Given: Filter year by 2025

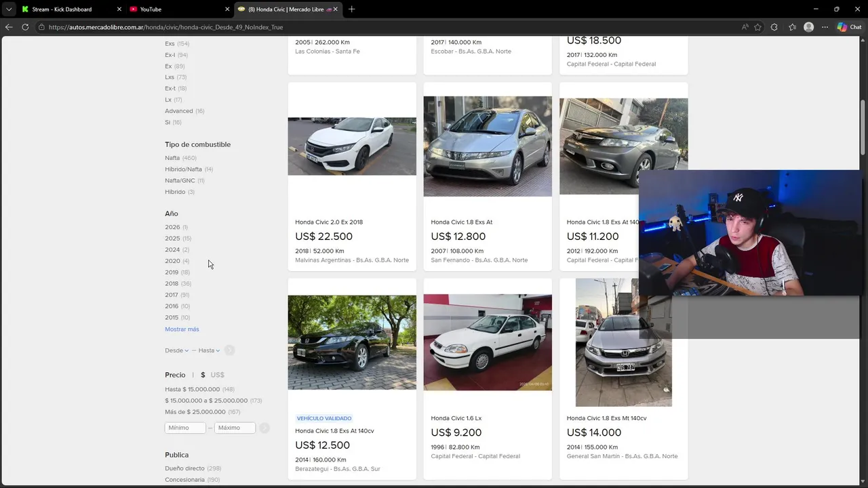Looking at the screenshot, I should coord(178,239).
